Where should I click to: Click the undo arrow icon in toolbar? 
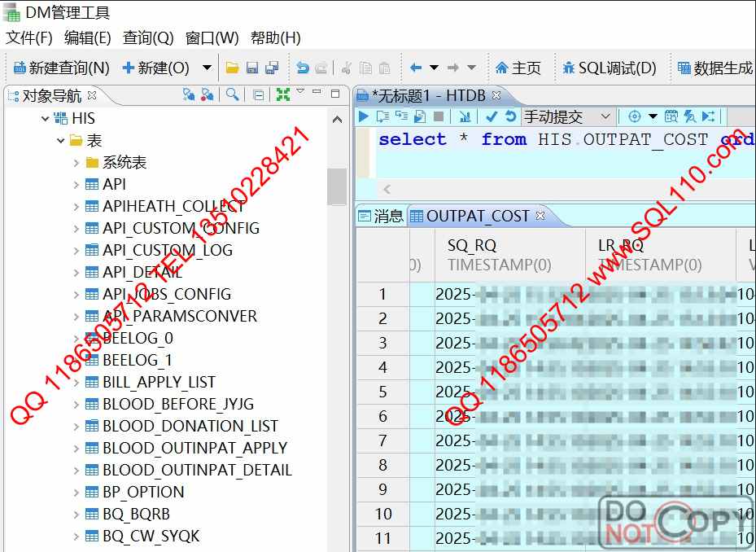(x=302, y=68)
